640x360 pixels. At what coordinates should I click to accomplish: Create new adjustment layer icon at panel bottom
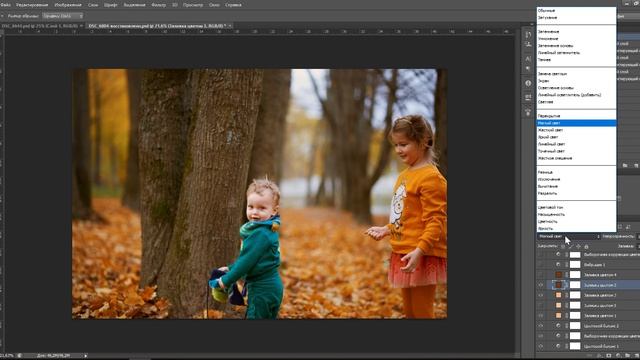[x=618, y=356]
